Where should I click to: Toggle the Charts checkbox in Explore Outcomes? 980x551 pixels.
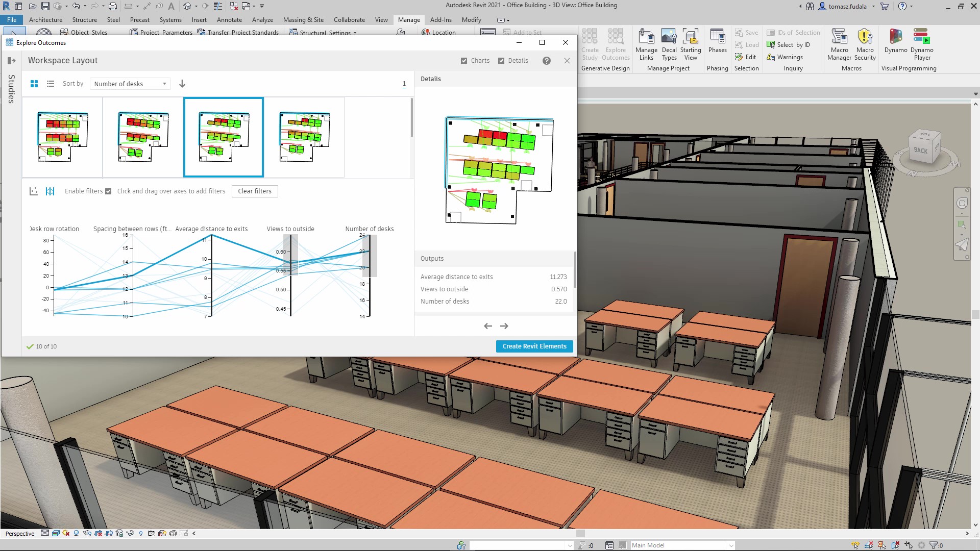point(464,61)
